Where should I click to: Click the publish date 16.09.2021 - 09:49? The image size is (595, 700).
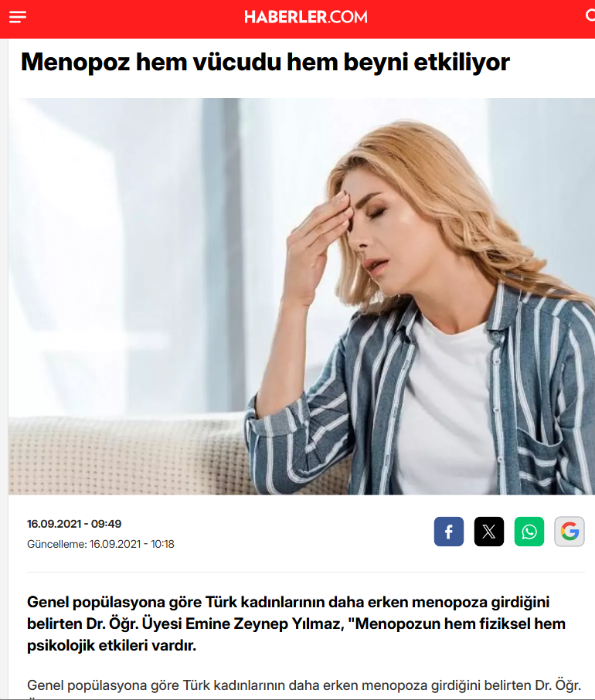click(74, 524)
